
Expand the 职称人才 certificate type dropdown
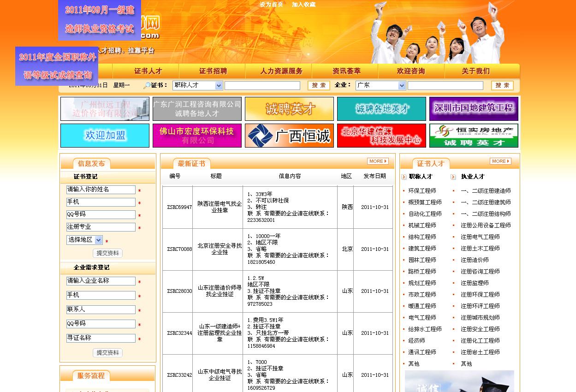[x=219, y=86]
